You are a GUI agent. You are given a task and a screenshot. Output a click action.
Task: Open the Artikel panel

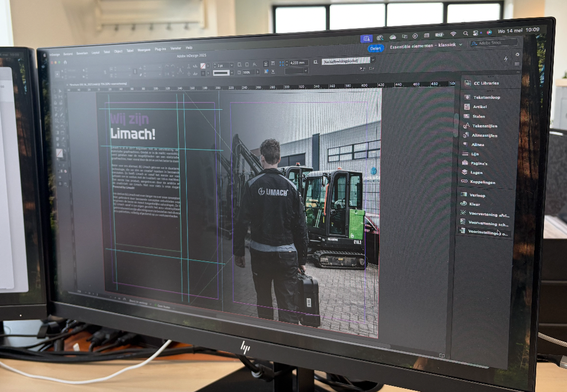476,107
